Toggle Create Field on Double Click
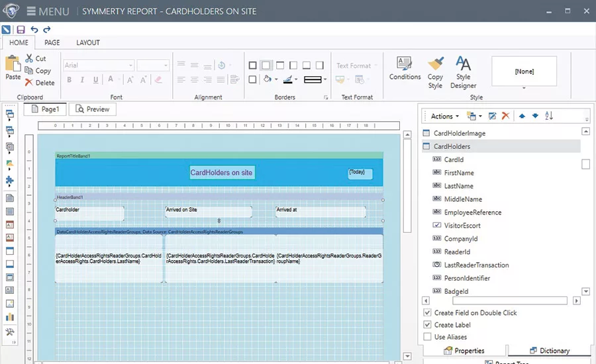This screenshot has width=596, height=364. click(427, 312)
